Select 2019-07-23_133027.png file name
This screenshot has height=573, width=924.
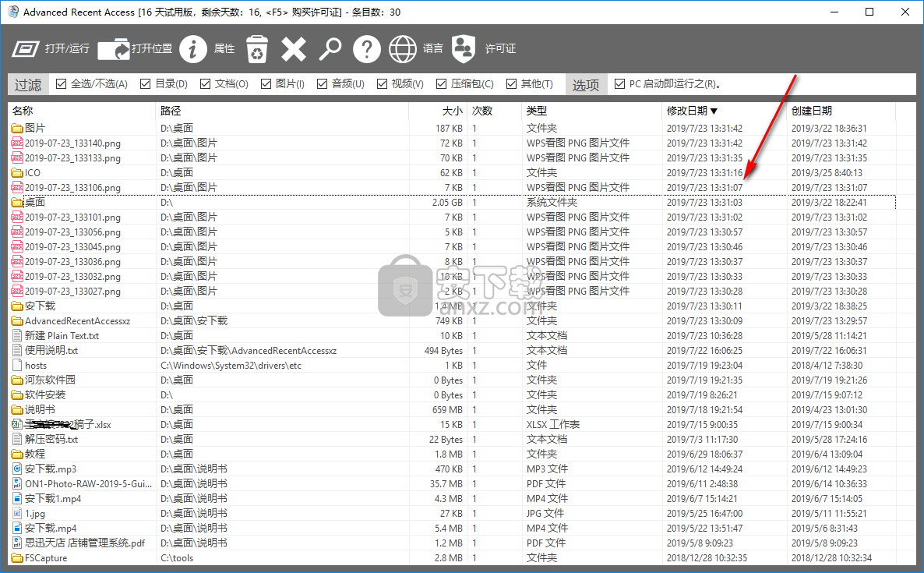click(72, 292)
